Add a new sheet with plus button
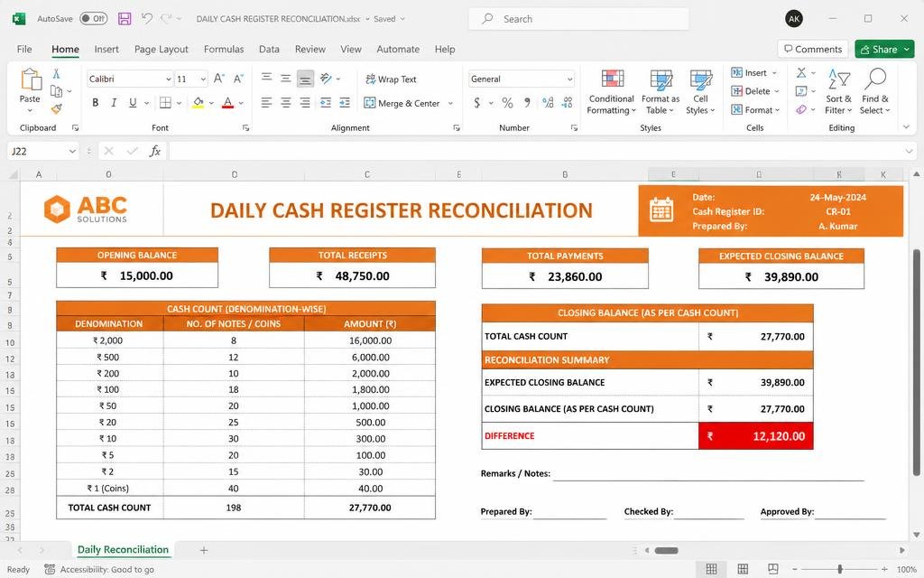Screen dimensions: 924x578 pos(204,550)
